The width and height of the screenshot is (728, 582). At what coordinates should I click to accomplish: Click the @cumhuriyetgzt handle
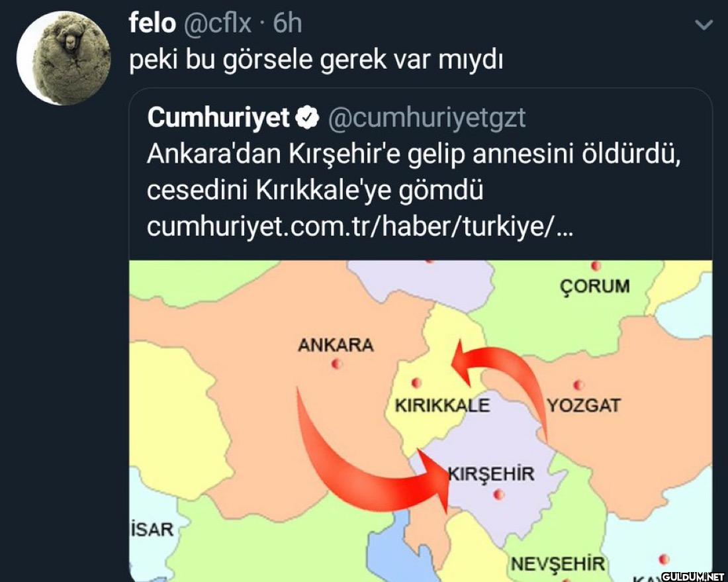[427, 118]
